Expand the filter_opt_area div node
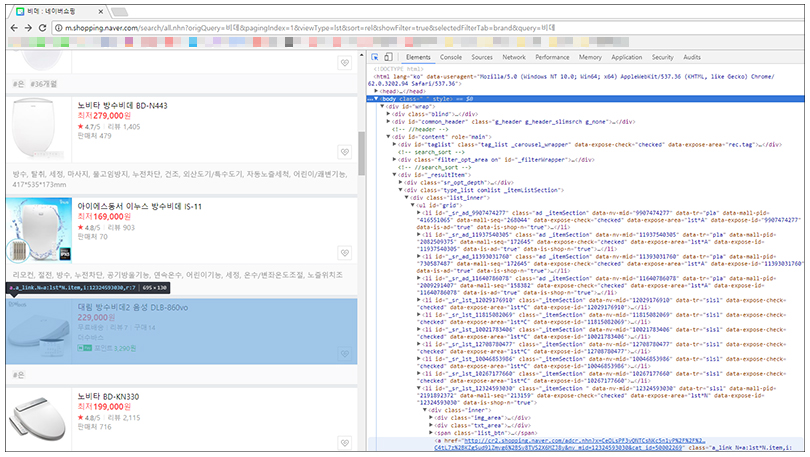Image resolution: width=810 pixels, height=457 pixels. tap(395, 160)
